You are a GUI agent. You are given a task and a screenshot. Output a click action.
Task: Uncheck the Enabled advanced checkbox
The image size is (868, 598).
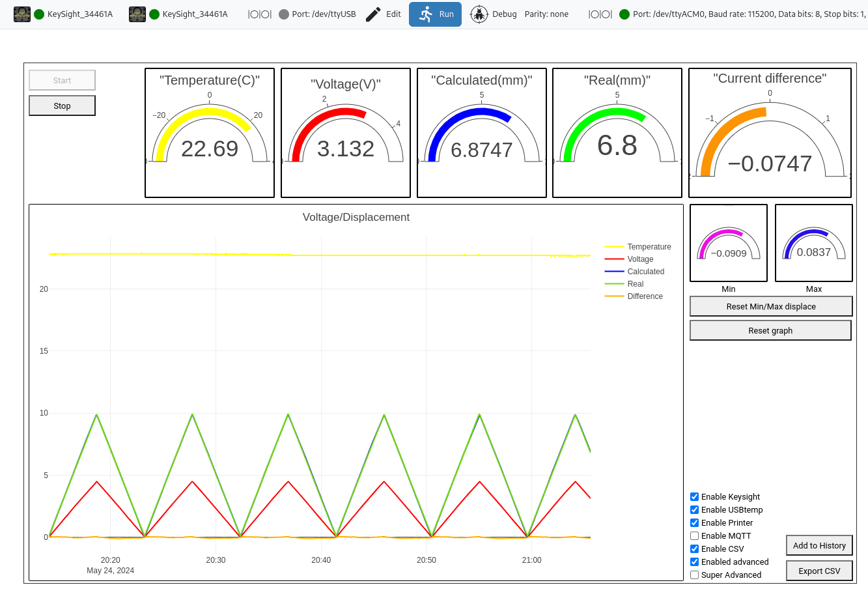(x=694, y=562)
